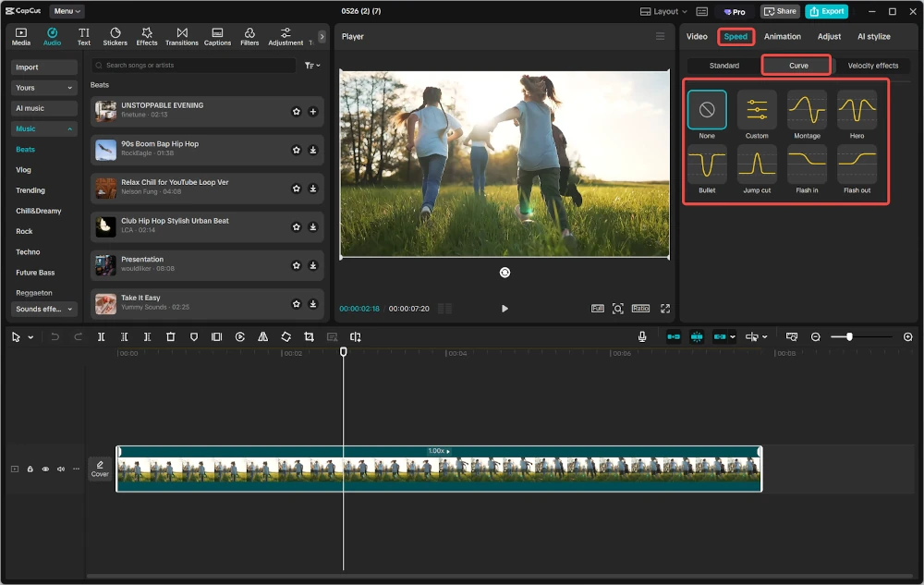Open the preview axis dropdown arrow

tap(764, 337)
